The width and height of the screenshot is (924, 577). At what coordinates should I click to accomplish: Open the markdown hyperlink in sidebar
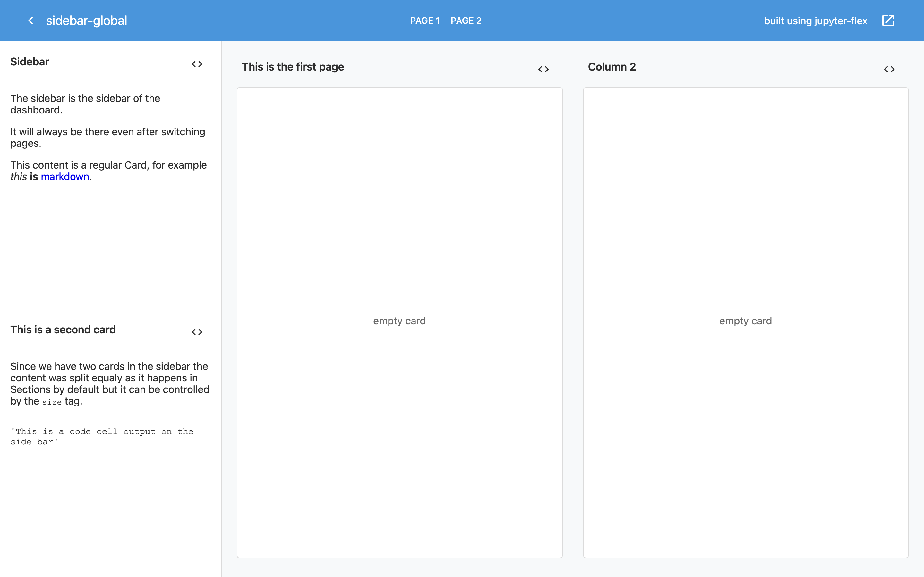[65, 177]
